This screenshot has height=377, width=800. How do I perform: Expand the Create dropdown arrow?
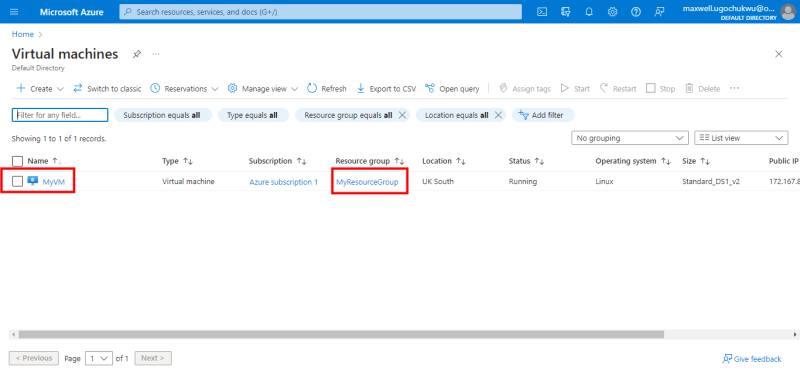click(60, 89)
